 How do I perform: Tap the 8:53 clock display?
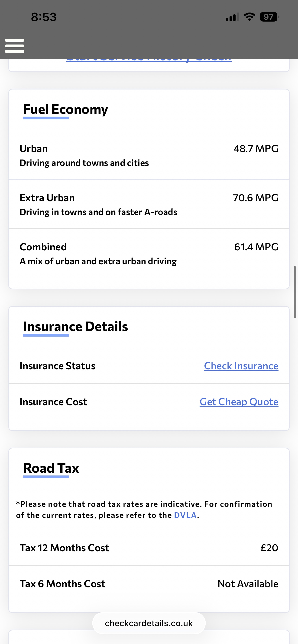44,17
